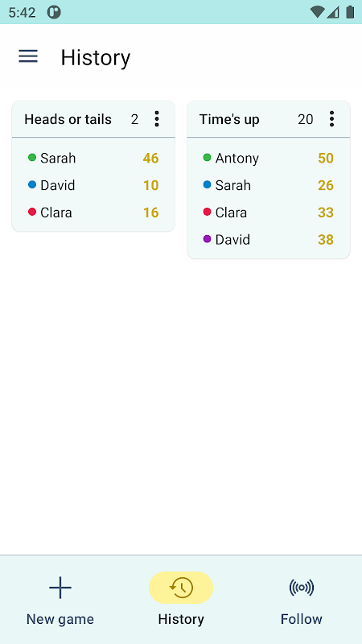Open the Time's up game title
This screenshot has width=362, height=644.
coord(229,119)
